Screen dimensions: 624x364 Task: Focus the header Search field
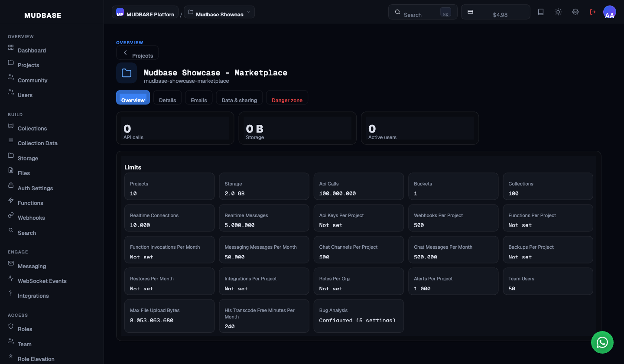click(x=423, y=12)
